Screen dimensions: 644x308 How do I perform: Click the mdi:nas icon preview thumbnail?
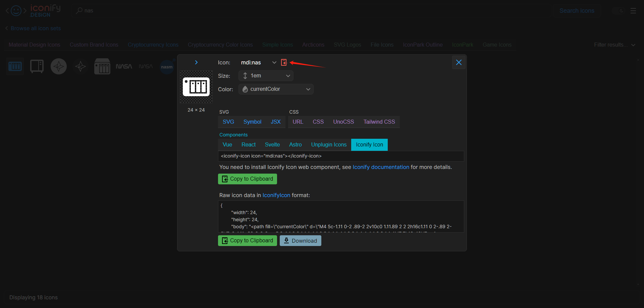[x=196, y=87]
